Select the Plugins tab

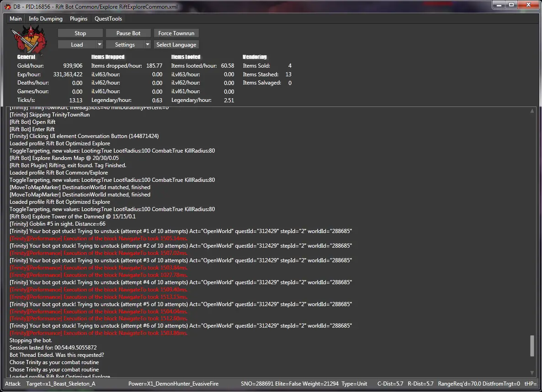point(79,19)
